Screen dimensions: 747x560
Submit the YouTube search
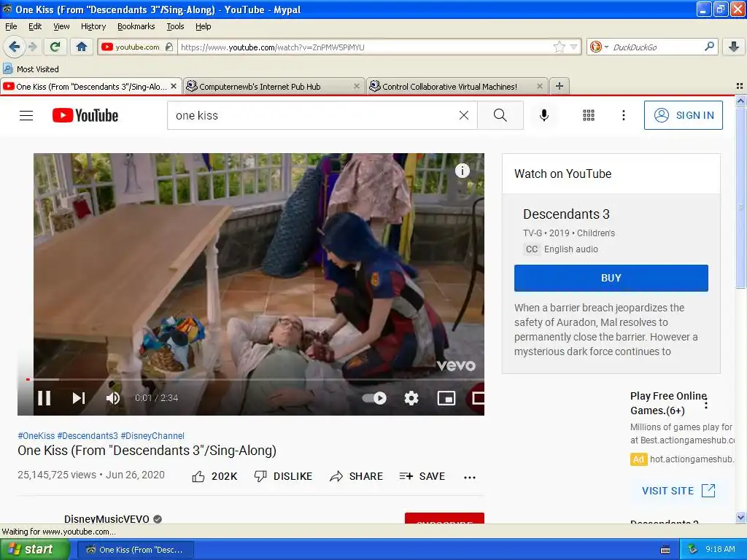coord(500,115)
